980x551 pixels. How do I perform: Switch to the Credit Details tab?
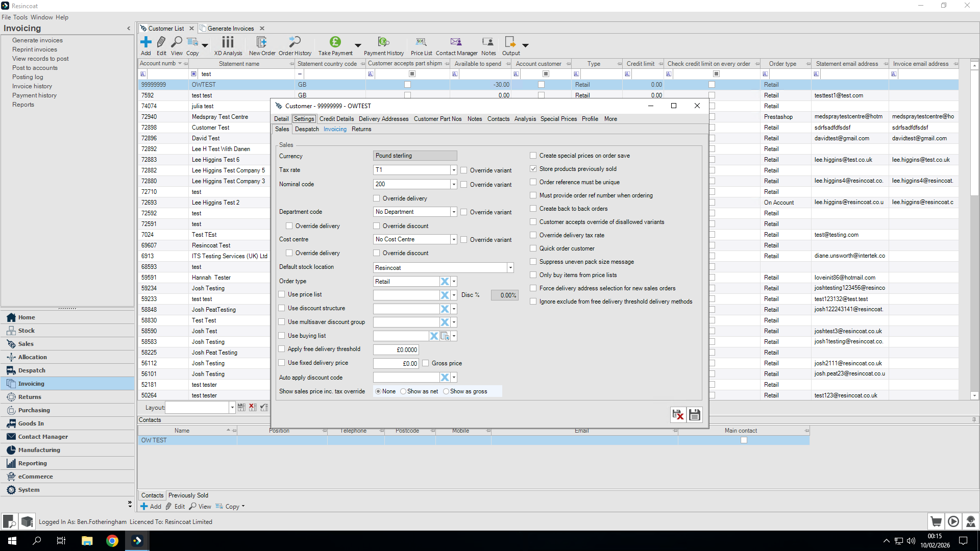click(x=336, y=119)
